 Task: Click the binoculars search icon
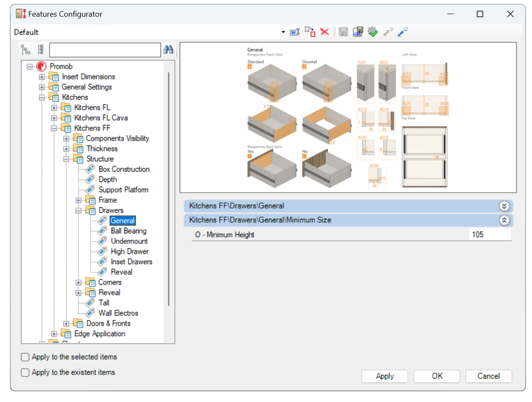(168, 50)
